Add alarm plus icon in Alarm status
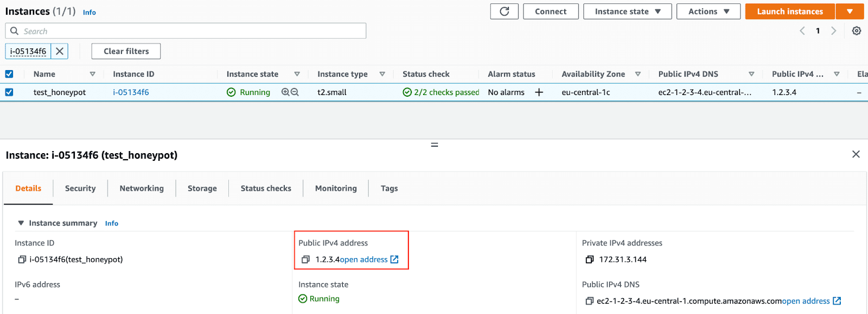 pyautogui.click(x=539, y=92)
